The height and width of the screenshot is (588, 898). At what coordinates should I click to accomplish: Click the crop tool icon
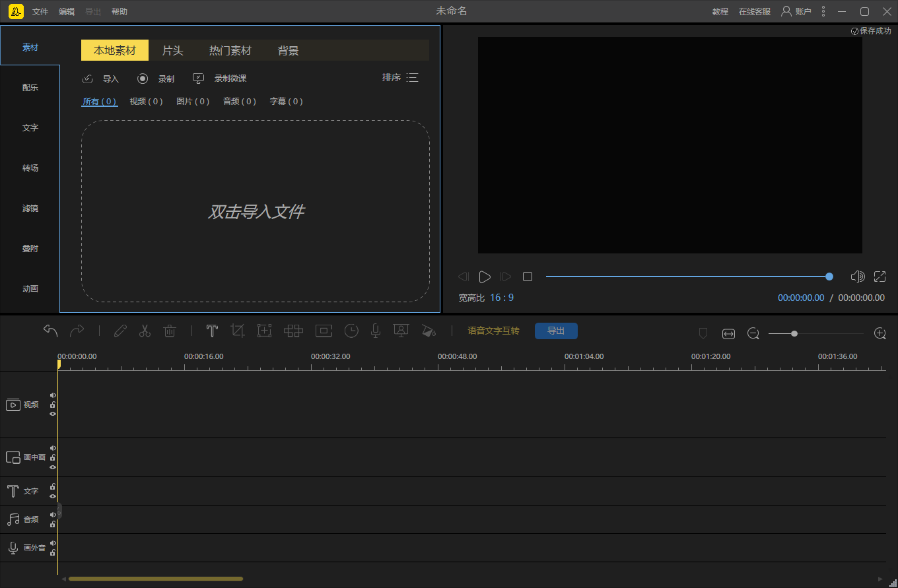tap(238, 331)
